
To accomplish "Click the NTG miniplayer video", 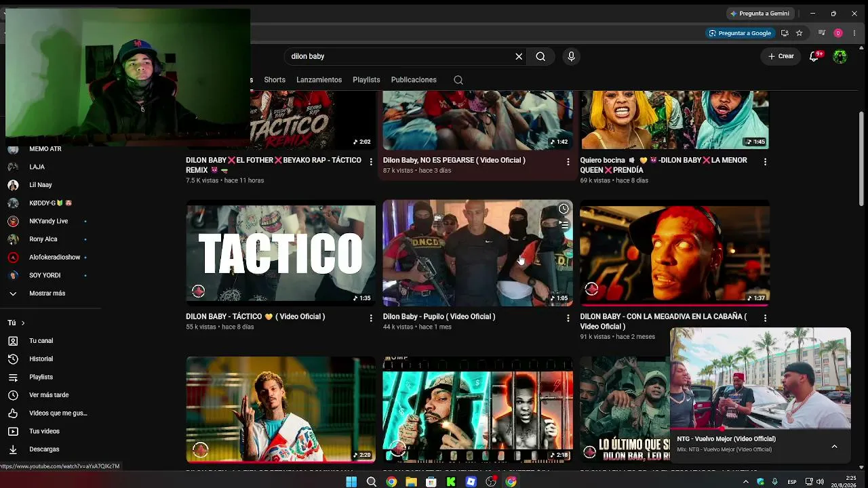I will coord(760,378).
